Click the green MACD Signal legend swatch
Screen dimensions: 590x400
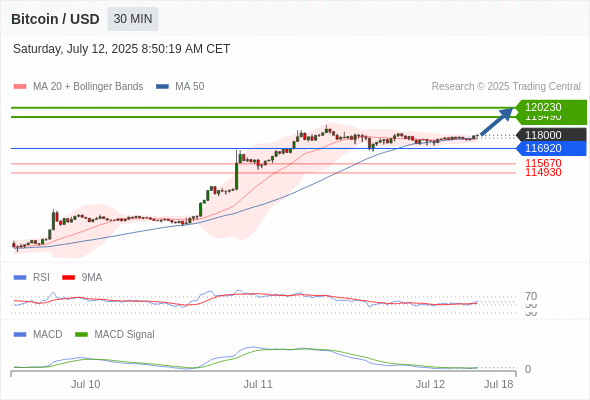pyautogui.click(x=81, y=334)
